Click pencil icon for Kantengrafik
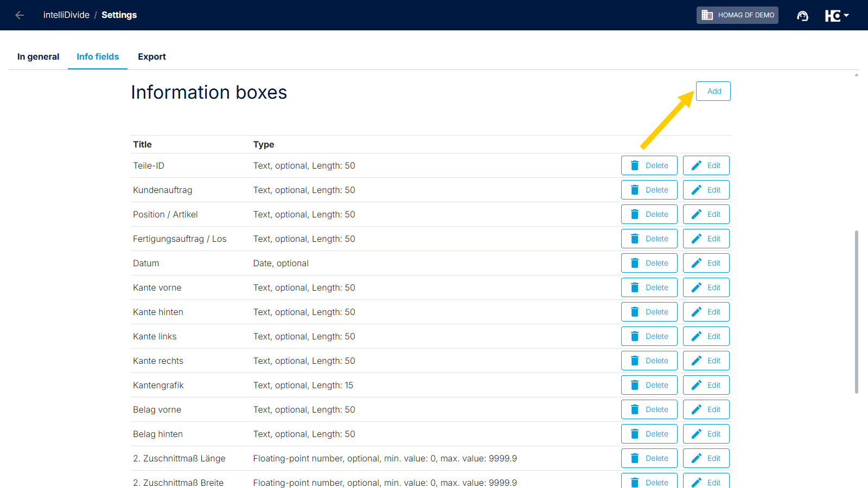868x488 pixels. 697,385
